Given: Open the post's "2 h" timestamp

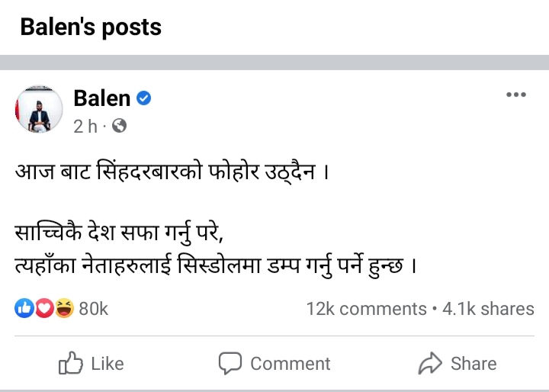Looking at the screenshot, I should (x=85, y=127).
